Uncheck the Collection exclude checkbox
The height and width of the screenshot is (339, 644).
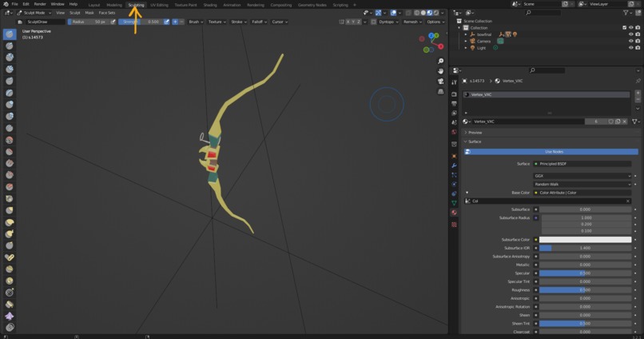tap(624, 27)
